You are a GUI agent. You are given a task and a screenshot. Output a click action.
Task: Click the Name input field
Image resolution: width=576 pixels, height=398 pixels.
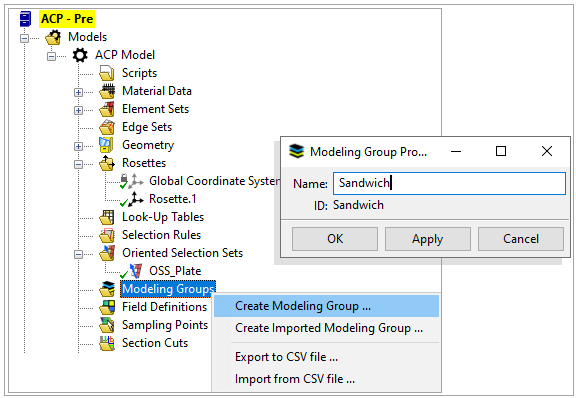[x=449, y=183]
